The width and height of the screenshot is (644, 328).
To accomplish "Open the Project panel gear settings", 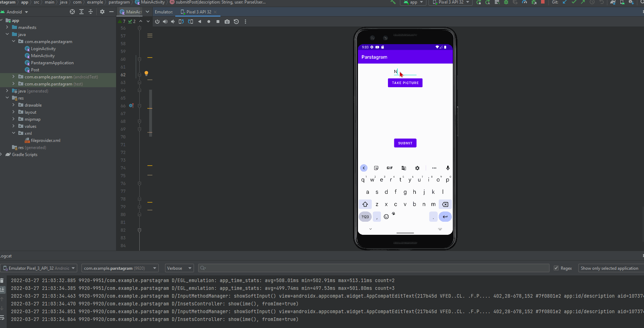I will coord(102,12).
